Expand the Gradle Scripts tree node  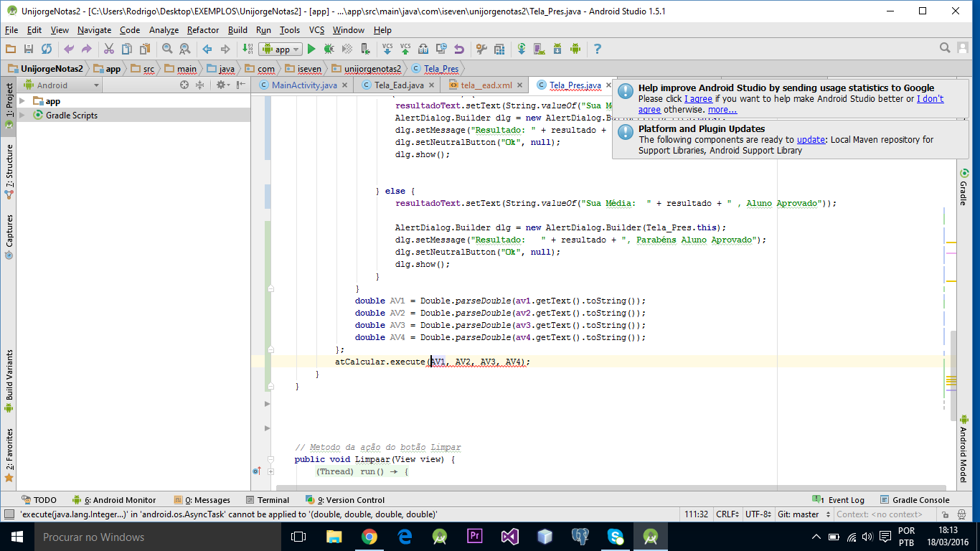pos(22,116)
